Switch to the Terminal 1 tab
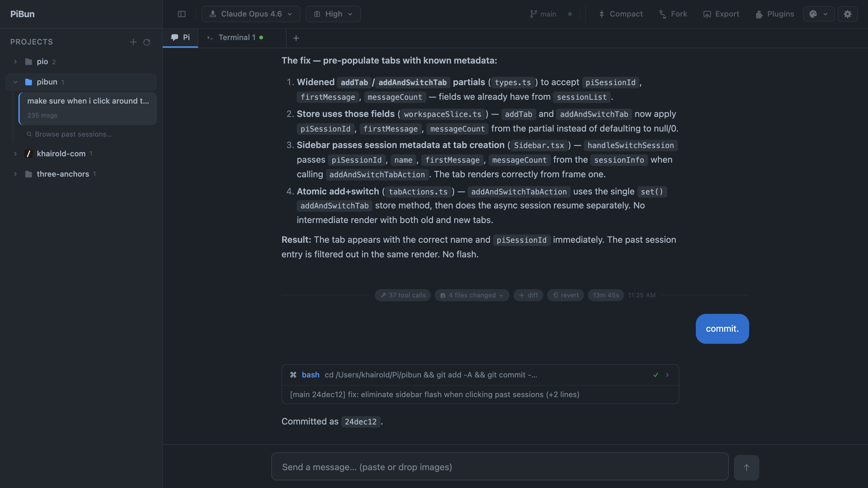Image resolution: width=868 pixels, height=488 pixels. click(237, 37)
